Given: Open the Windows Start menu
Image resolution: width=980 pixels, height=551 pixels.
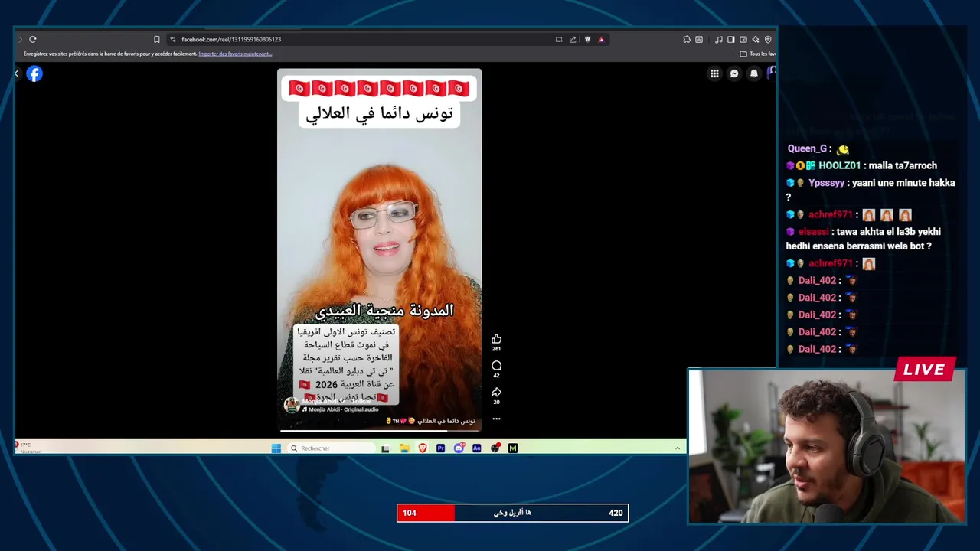Looking at the screenshot, I should click(276, 448).
